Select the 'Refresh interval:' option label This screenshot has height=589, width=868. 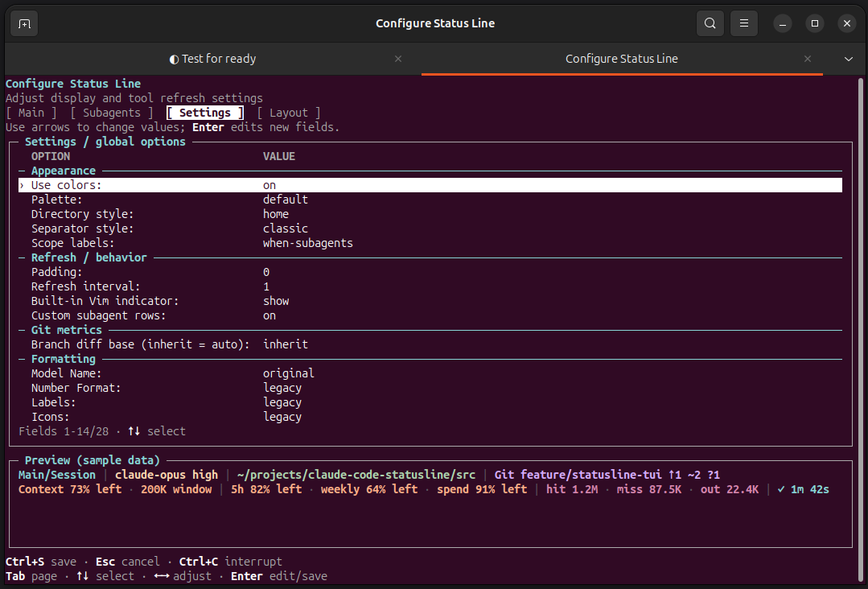(x=86, y=286)
